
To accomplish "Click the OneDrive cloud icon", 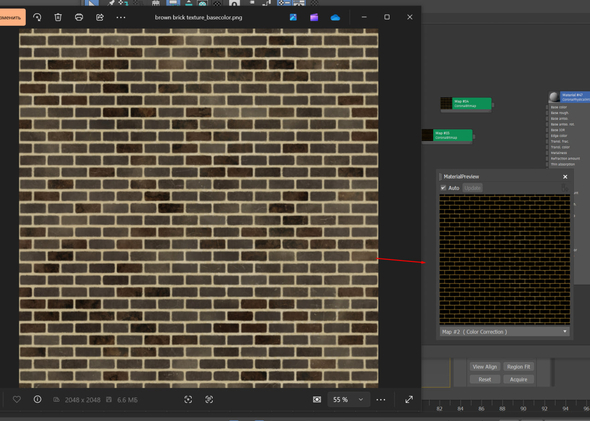I will pos(335,17).
